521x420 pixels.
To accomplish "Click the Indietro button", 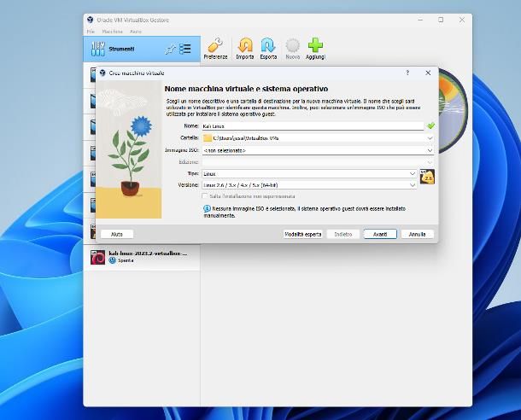I will pos(342,234).
